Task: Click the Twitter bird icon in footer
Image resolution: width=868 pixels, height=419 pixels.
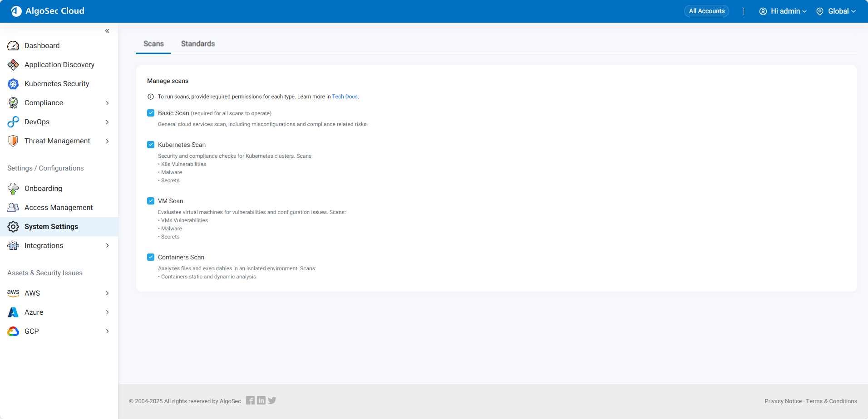Action: pyautogui.click(x=272, y=400)
